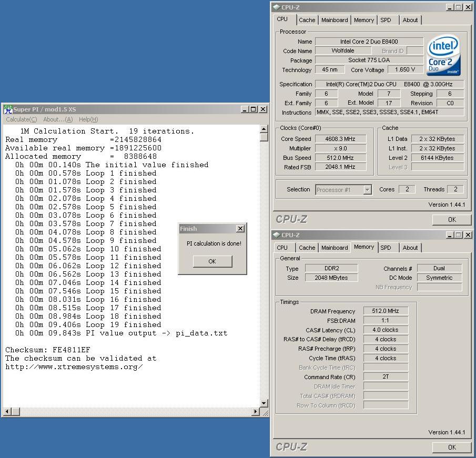Click OK button in upper CPU-Z window

[452, 220]
